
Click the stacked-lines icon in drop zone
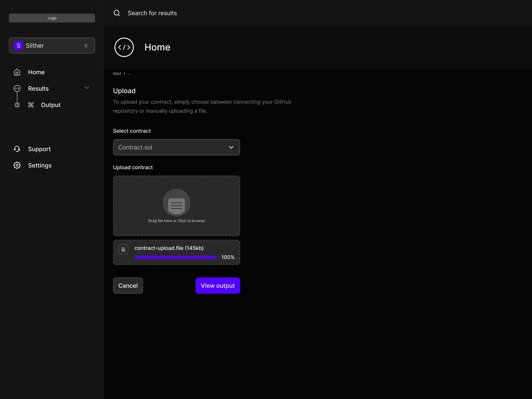click(177, 206)
